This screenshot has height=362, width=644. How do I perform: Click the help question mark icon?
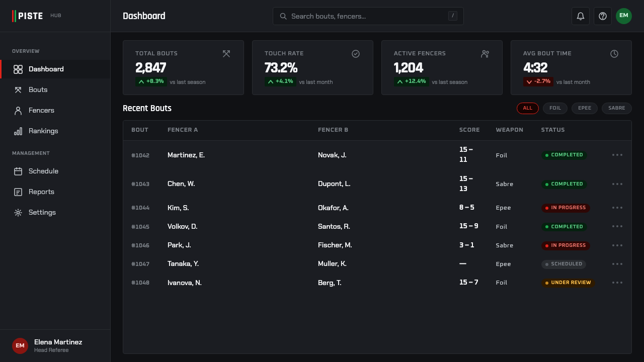click(603, 16)
